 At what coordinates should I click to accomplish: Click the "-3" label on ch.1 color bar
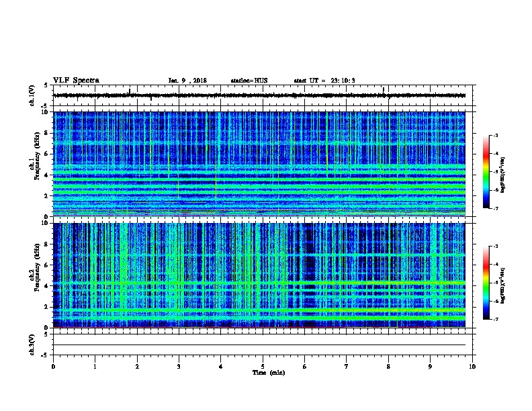[x=495, y=136]
